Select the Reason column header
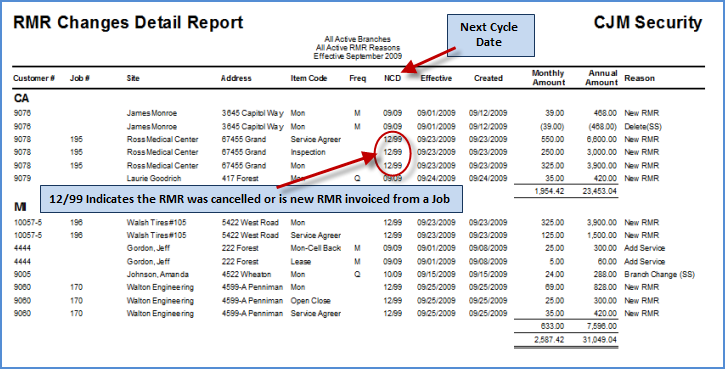 tap(639, 78)
